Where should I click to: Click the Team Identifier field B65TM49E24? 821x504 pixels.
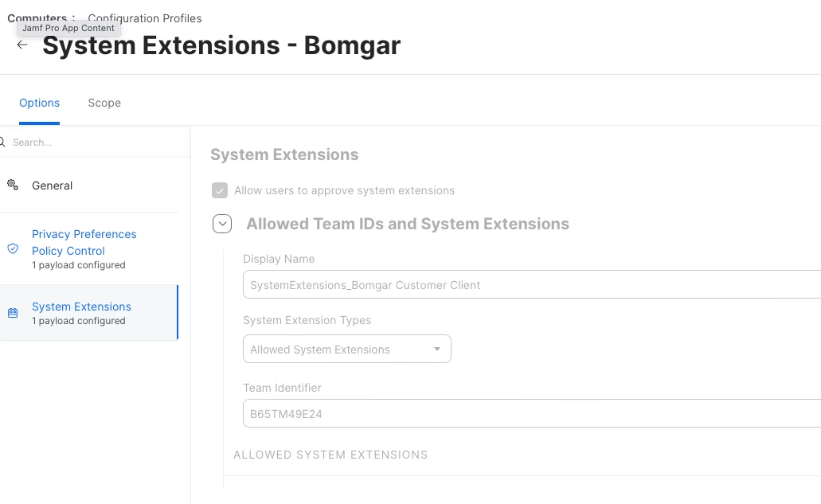532,413
